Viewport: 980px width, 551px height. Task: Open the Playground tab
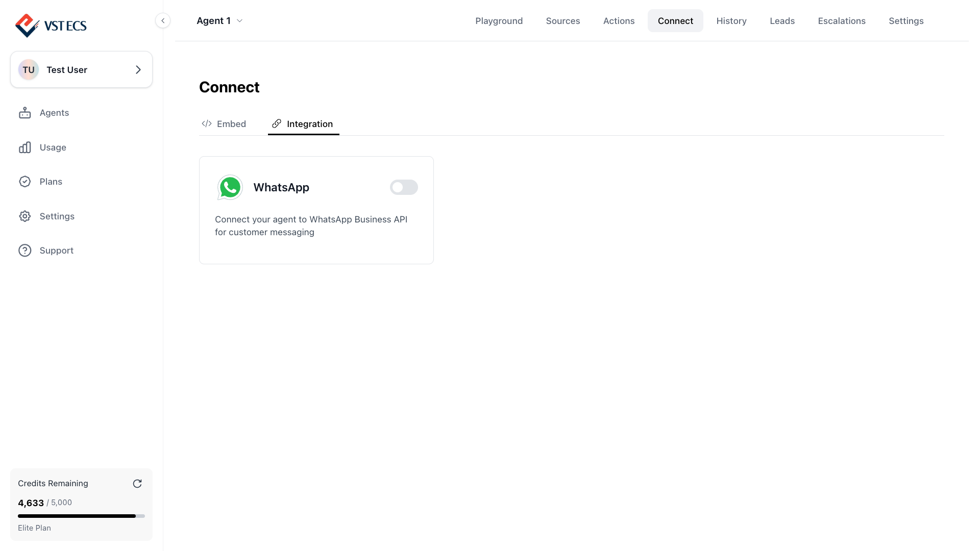[x=499, y=21]
